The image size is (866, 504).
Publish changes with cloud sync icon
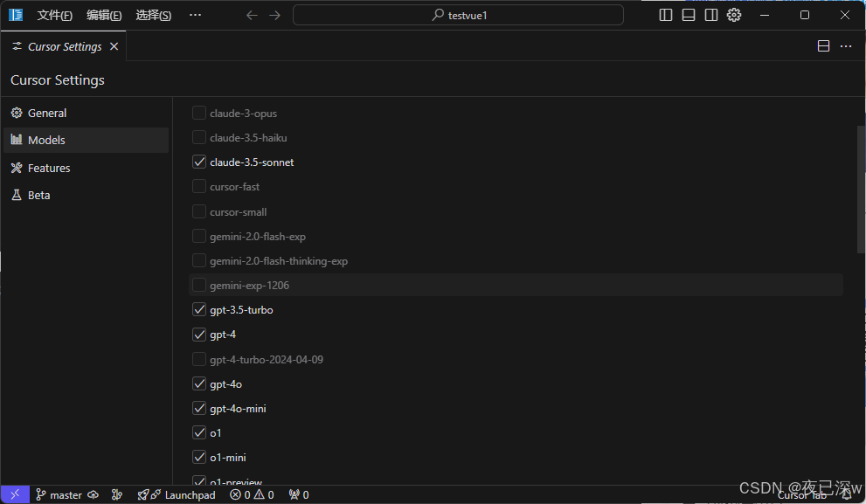(94, 494)
